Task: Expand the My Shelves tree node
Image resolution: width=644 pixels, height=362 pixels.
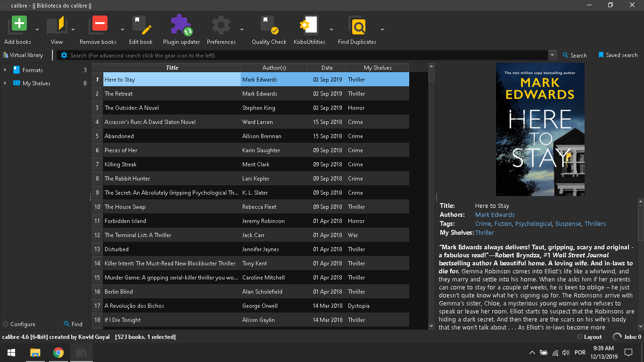Action: tap(5, 83)
